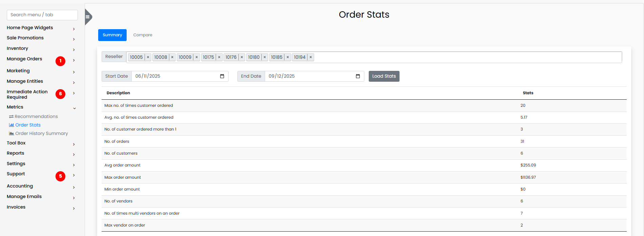
Task: Switch to the Compare tab
Action: tap(143, 35)
